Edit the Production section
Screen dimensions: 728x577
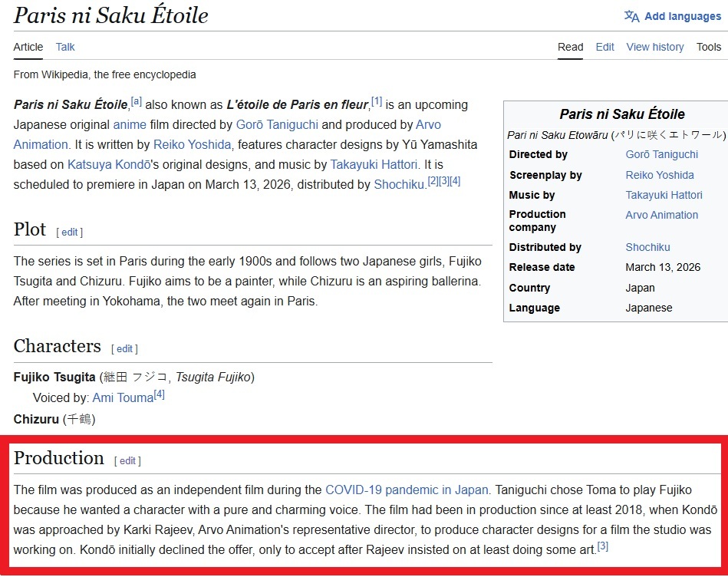point(127,460)
